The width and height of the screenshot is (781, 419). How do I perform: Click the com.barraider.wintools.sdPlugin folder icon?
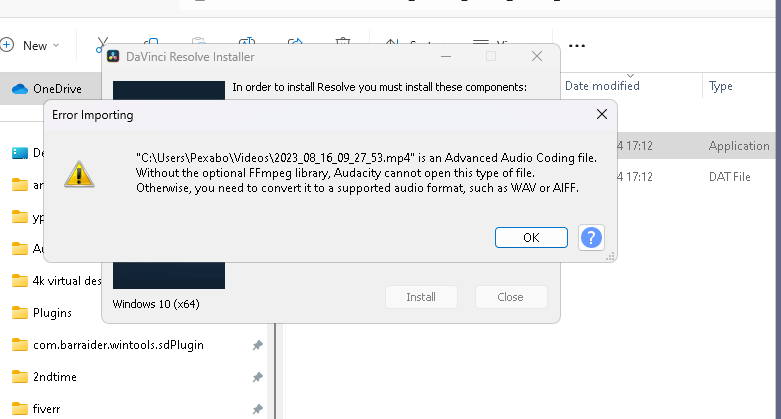click(x=20, y=345)
